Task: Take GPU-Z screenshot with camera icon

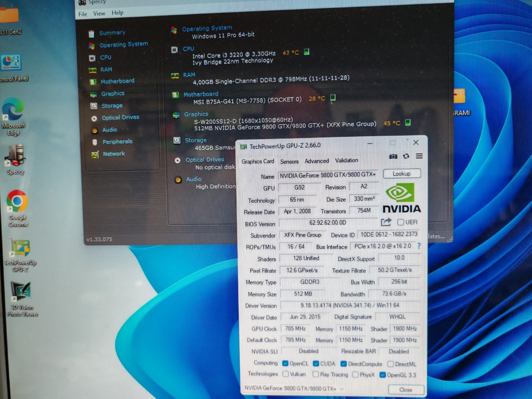Action: click(x=393, y=156)
